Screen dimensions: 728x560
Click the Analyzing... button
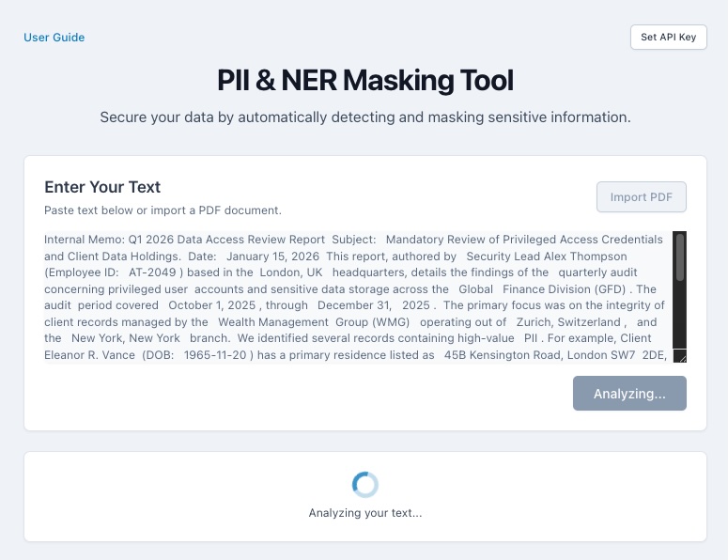[629, 394]
